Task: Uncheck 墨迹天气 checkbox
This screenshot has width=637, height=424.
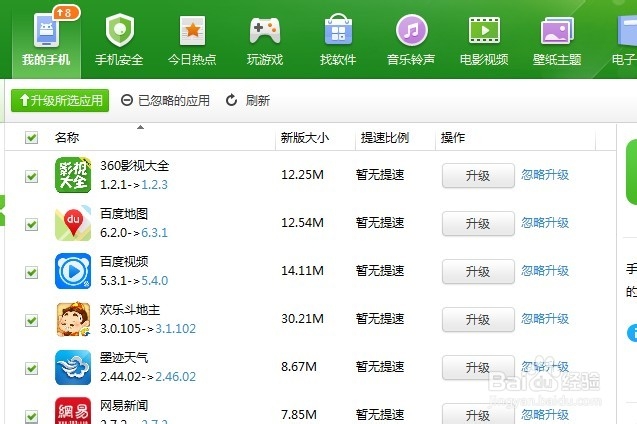Action: coord(31,368)
